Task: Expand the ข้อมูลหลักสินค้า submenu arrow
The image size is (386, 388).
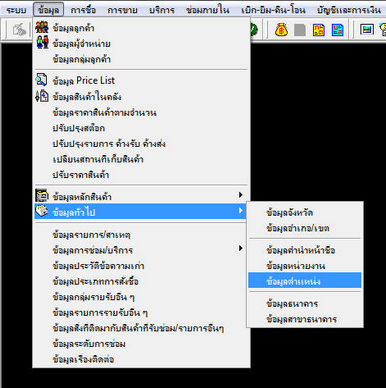Action: [x=241, y=195]
